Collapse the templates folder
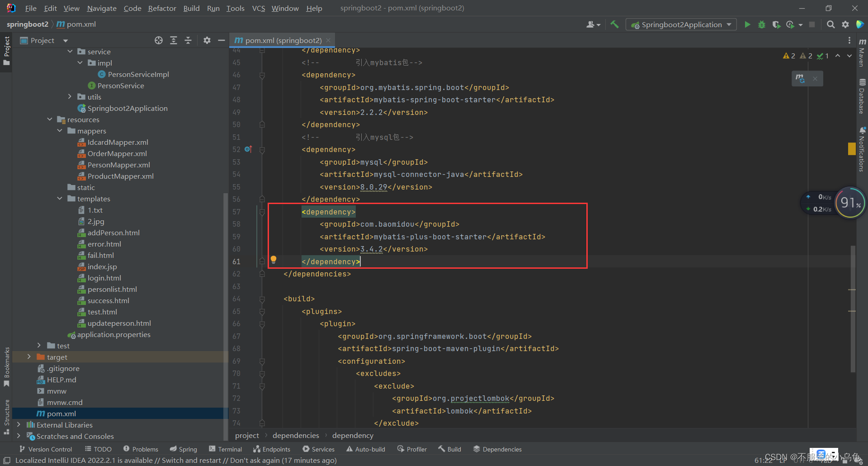Screen dimensions: 868x466 click(60, 199)
